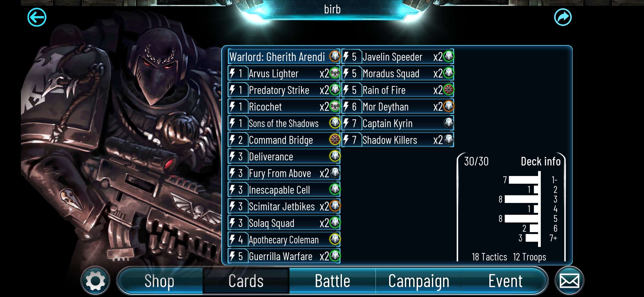This screenshot has height=297, width=644.
Task: Select the Cards tab
Action: point(246,281)
